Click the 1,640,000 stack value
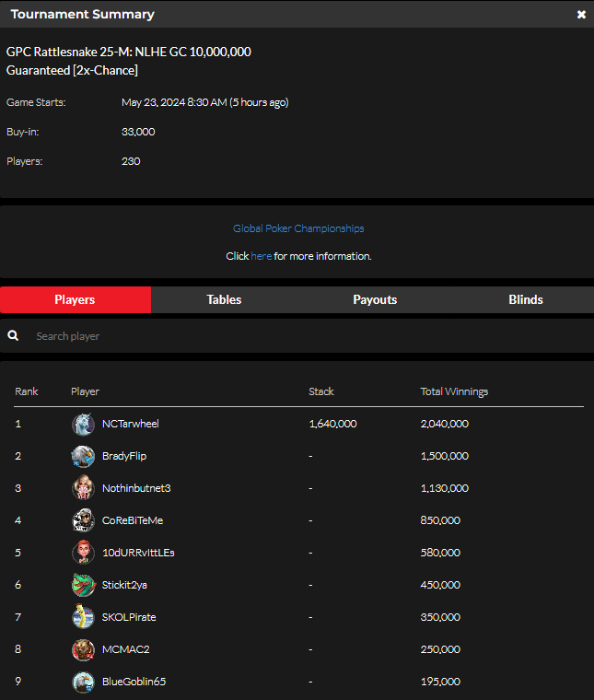 (x=333, y=424)
